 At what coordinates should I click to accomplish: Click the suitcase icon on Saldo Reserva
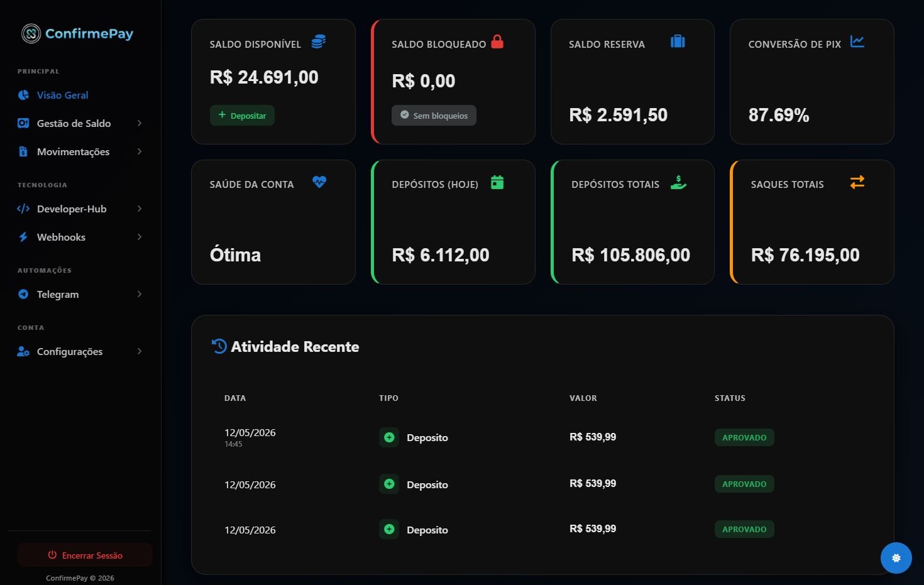click(678, 41)
